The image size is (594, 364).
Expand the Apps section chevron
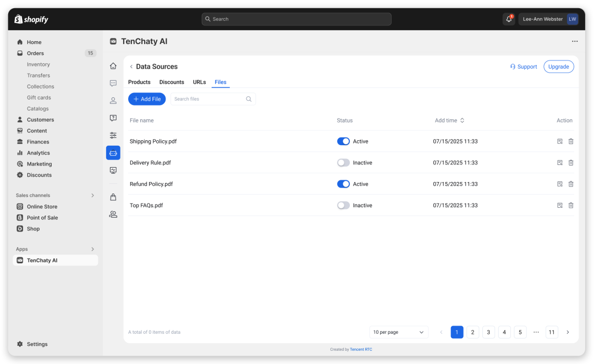pyautogui.click(x=92, y=249)
